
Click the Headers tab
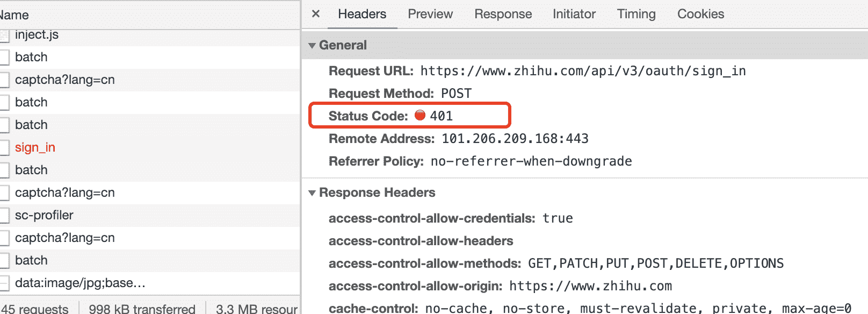362,14
